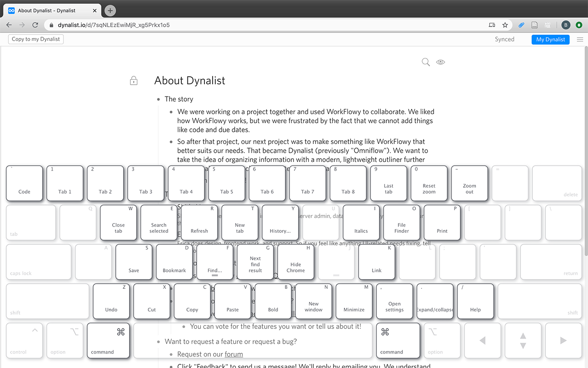Click the site lock icon in address bar
Screen dimensions: 588x368
coord(52,25)
